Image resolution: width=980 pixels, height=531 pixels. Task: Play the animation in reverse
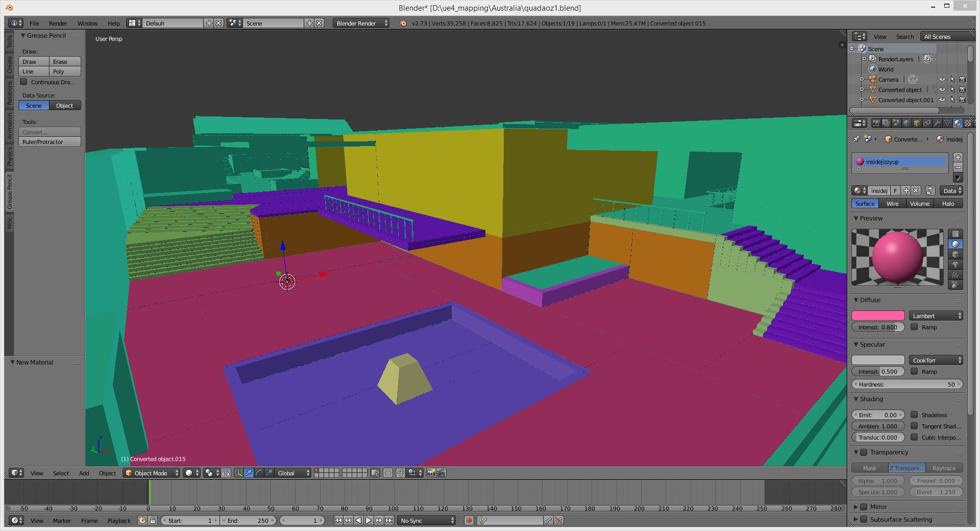pos(358,520)
